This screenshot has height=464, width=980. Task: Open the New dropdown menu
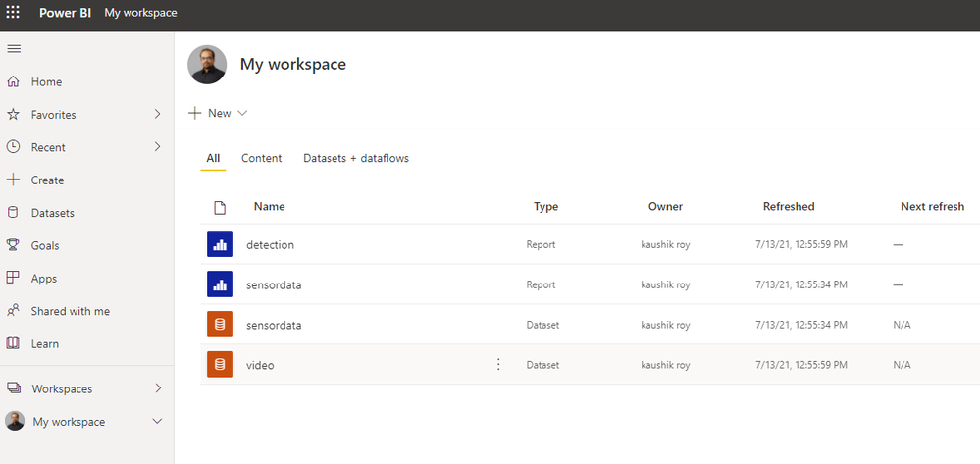[218, 114]
